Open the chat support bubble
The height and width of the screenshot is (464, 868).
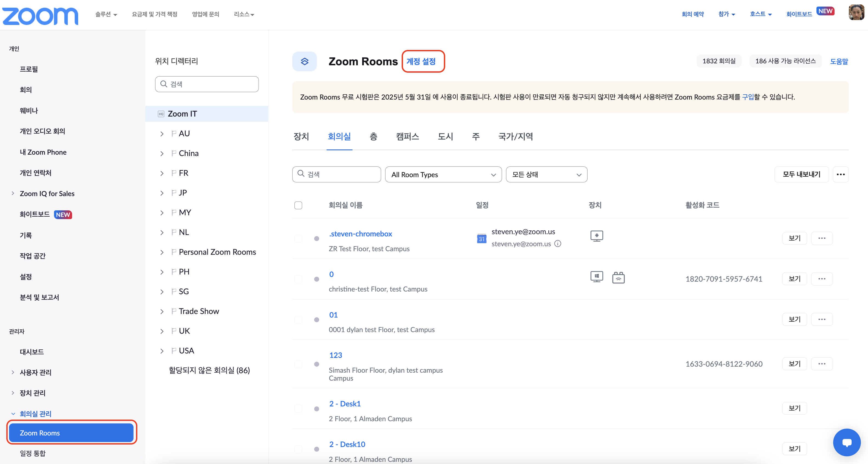click(847, 442)
